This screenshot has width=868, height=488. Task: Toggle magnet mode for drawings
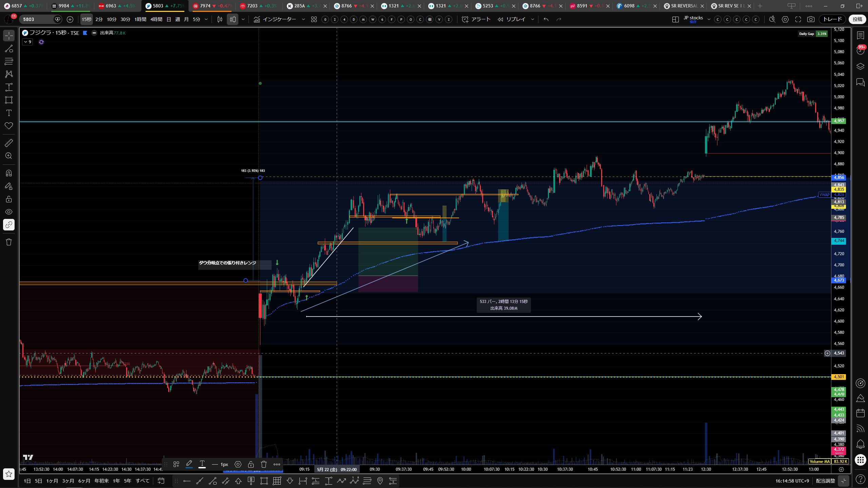tap(9, 173)
